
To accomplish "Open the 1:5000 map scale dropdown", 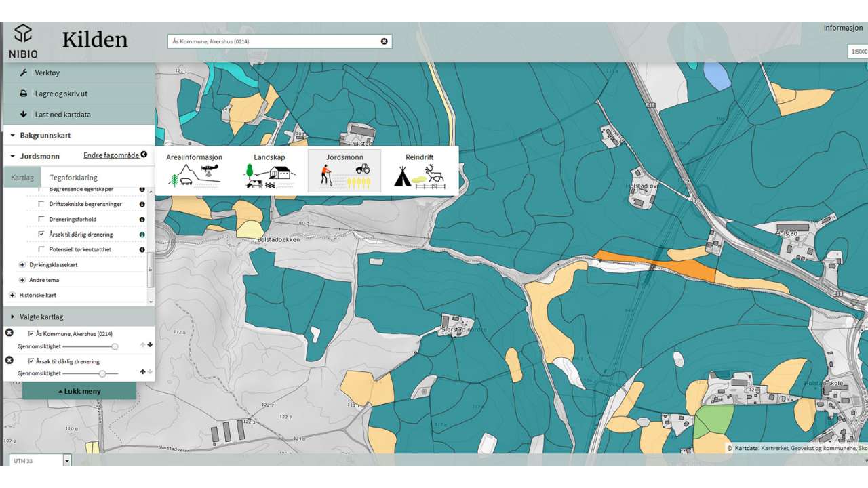I will click(858, 52).
